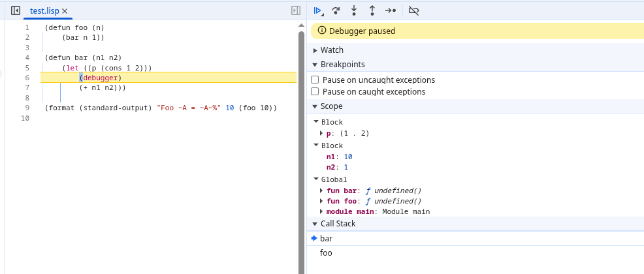644x274 pixels.
Task: Click the vertical scrollbar in code editor
Action: pyautogui.click(x=301, y=152)
